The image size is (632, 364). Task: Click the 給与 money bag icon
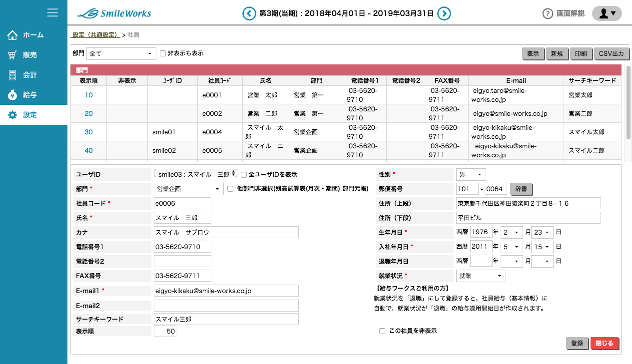pos(12,95)
